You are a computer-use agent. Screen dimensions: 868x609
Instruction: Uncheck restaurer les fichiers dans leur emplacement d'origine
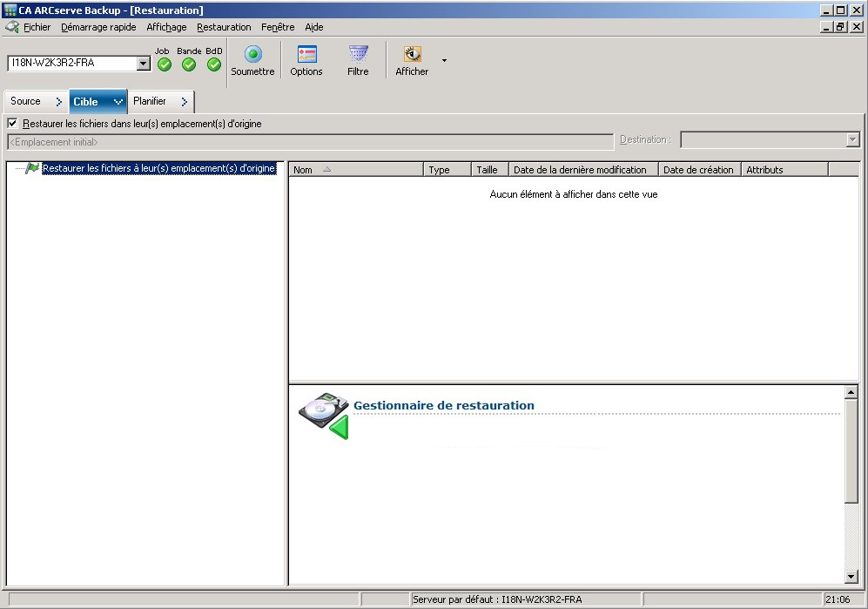pos(12,123)
